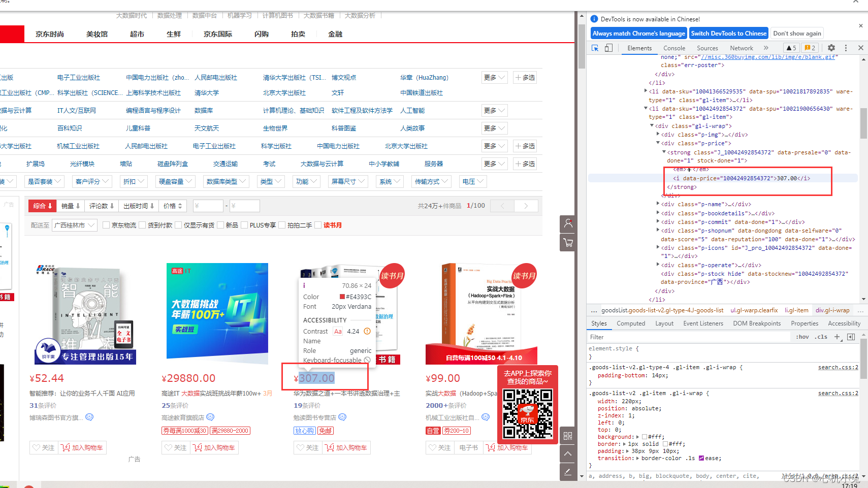Open the Computed styles tab
Image resolution: width=868 pixels, height=488 pixels.
[x=631, y=323]
